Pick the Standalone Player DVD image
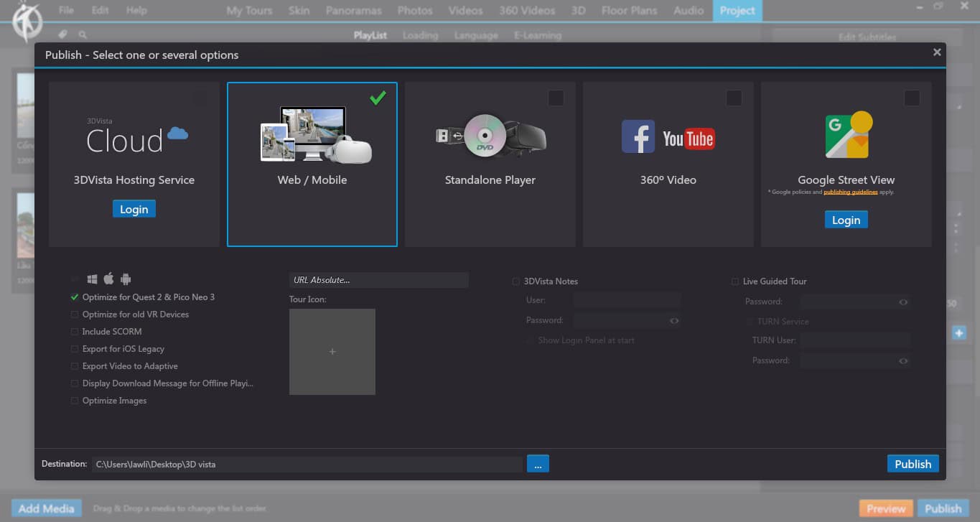The image size is (980, 522). (490, 135)
